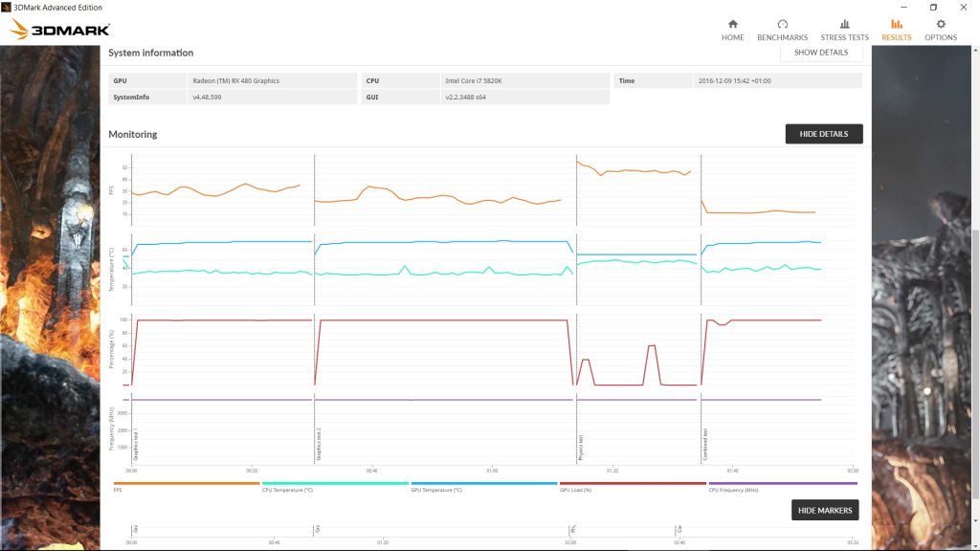Click the SHOW DETAILS button

click(821, 53)
